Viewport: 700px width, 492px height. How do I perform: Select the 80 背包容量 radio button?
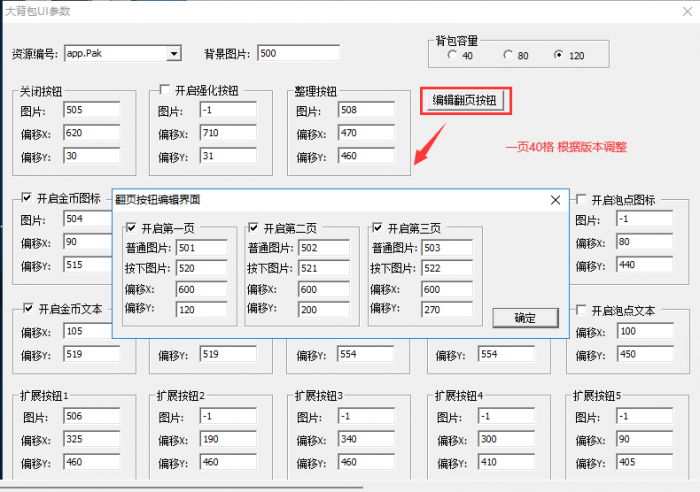pyautogui.click(x=506, y=55)
